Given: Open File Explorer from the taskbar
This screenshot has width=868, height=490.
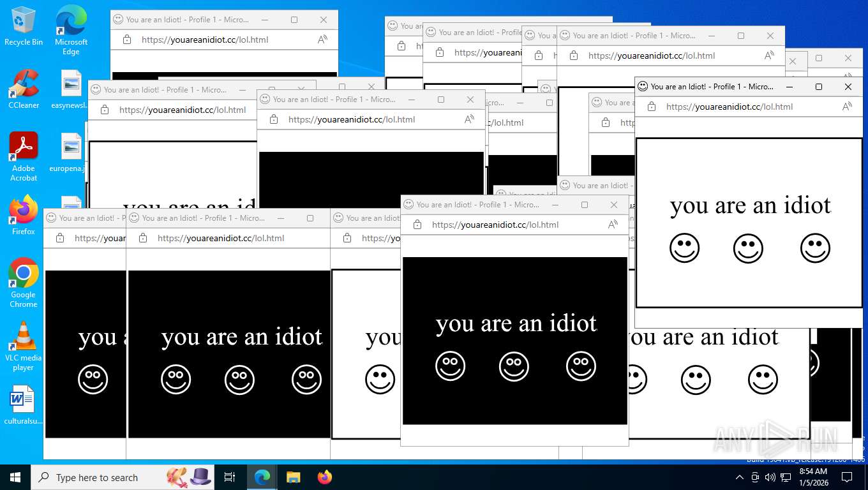Looking at the screenshot, I should click(x=293, y=477).
